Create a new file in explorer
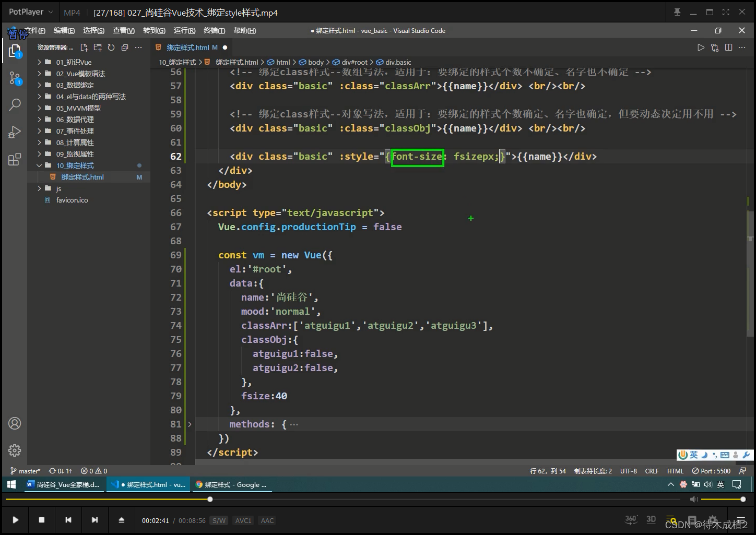The image size is (756, 535). [x=84, y=47]
